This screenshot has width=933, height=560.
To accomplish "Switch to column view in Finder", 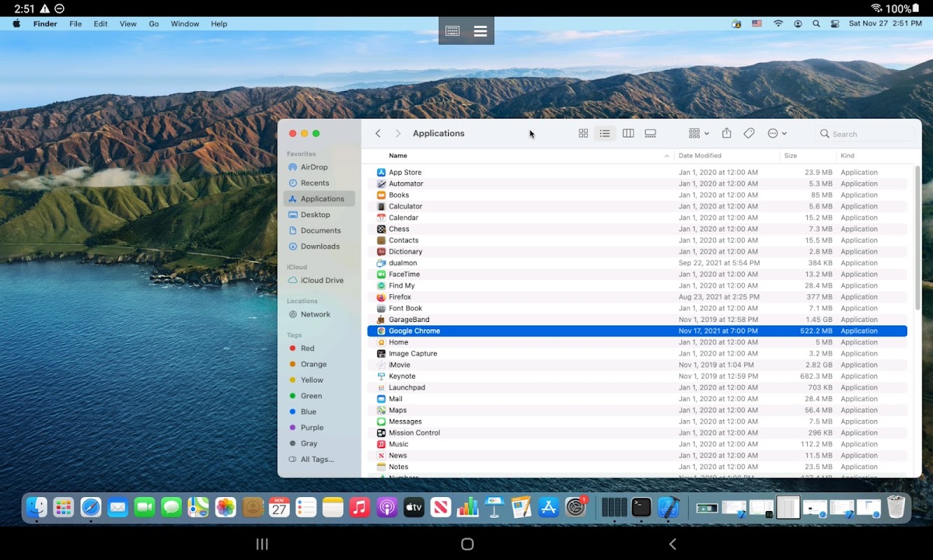I will point(628,134).
